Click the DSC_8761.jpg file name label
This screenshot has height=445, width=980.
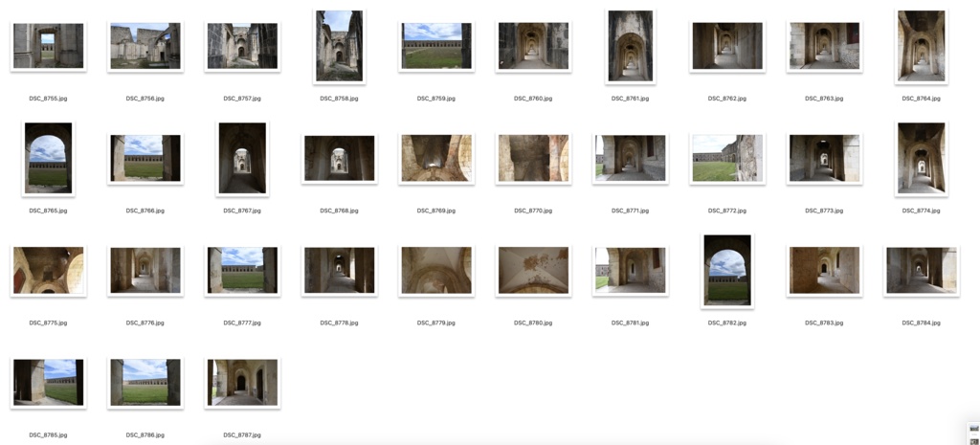tap(630, 99)
